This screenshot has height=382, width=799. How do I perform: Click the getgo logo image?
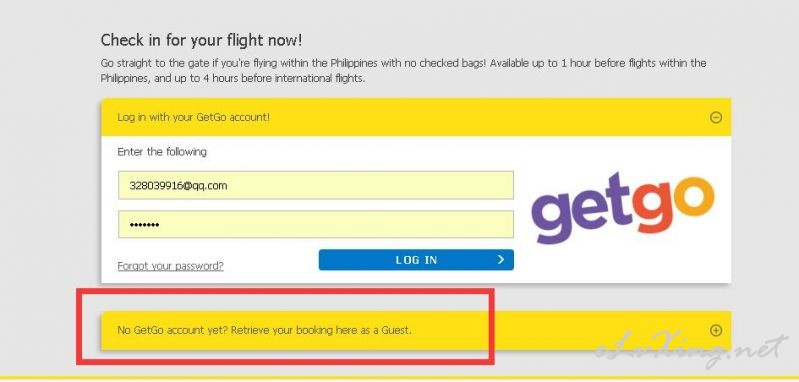pyautogui.click(x=622, y=209)
